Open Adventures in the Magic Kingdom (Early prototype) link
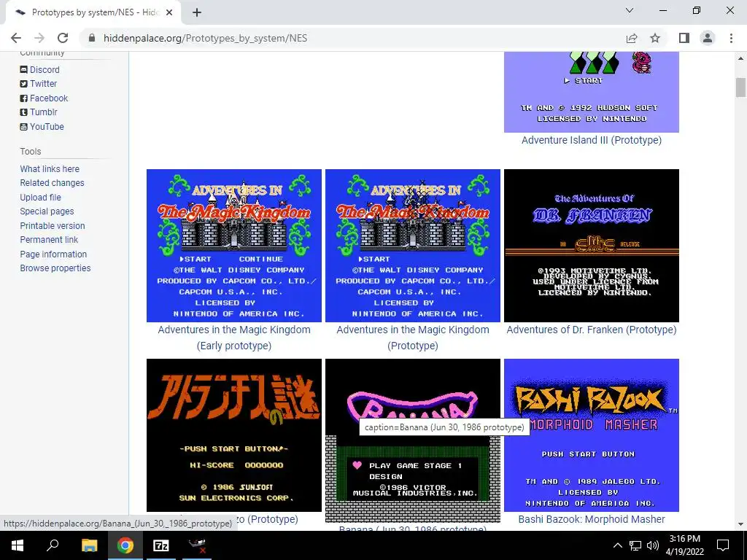The image size is (747, 560). [234, 338]
